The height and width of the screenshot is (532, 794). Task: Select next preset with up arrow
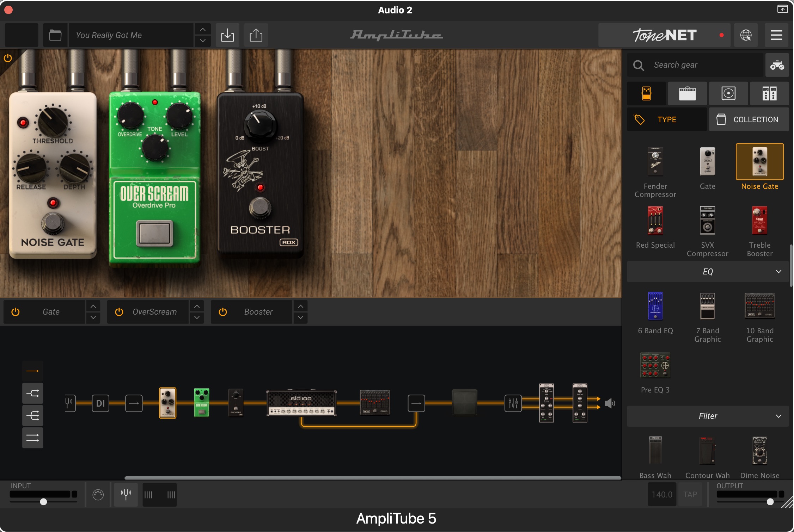(203, 29)
